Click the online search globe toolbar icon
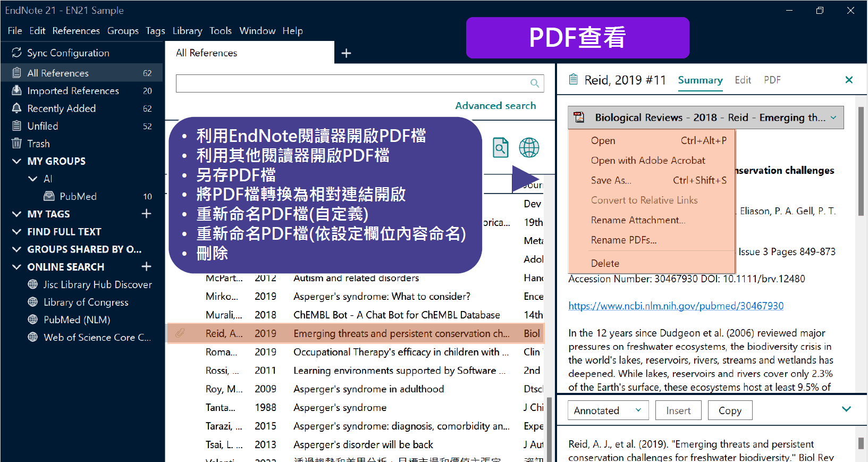Image resolution: width=868 pixels, height=462 pixels. tap(529, 148)
